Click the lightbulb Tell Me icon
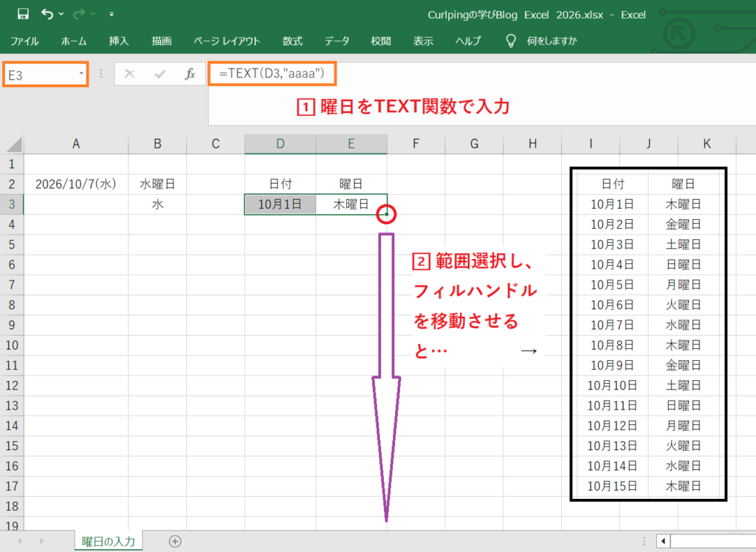Viewport: 756px width, 552px height. click(x=511, y=41)
